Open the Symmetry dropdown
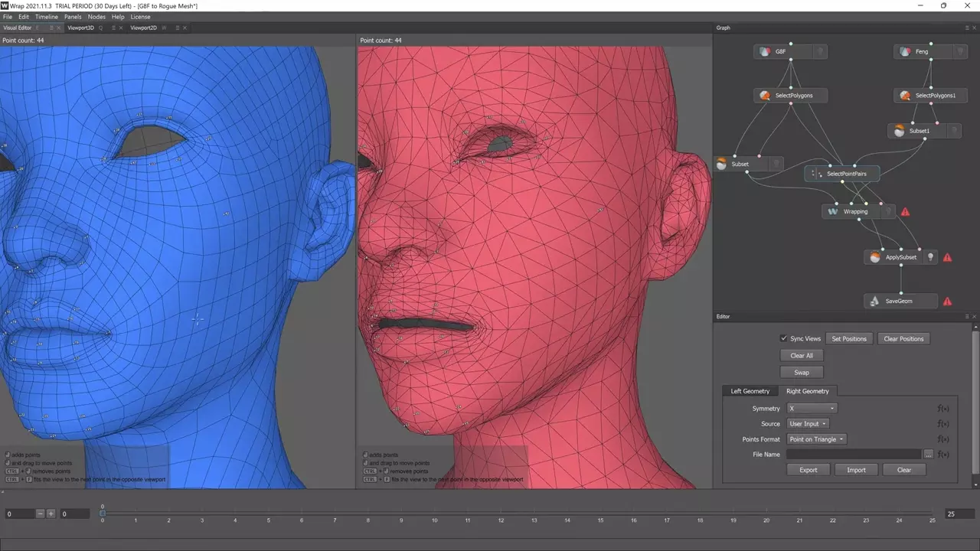This screenshot has width=980, height=551. [x=812, y=409]
